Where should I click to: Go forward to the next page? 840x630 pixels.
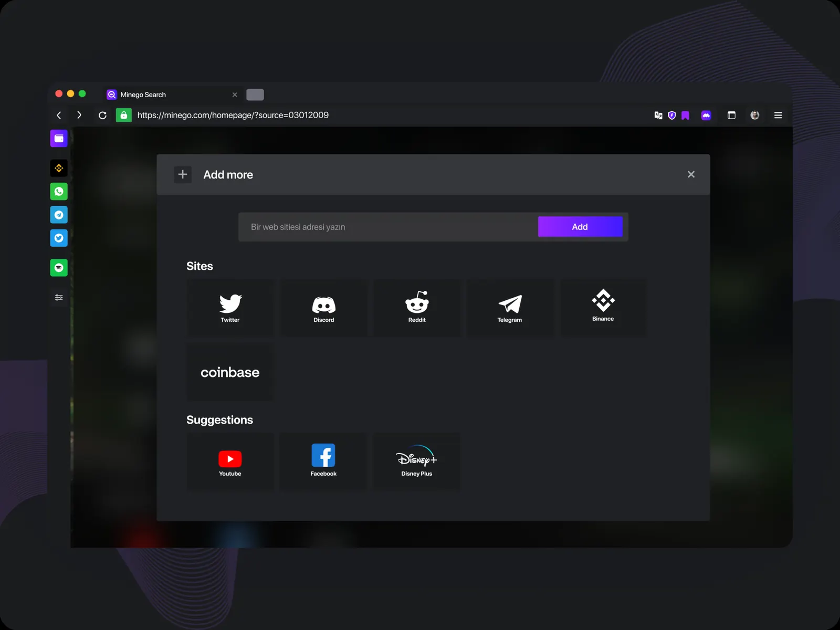(79, 115)
